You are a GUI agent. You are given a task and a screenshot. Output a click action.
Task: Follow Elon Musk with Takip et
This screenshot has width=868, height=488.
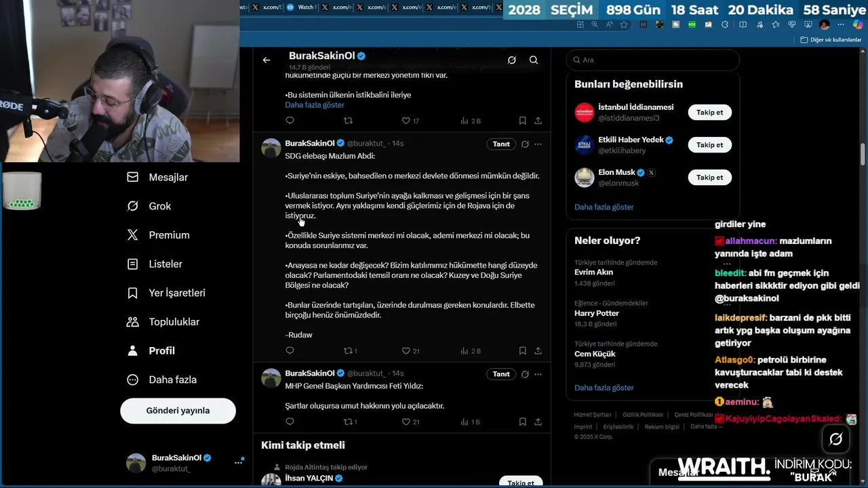coord(709,178)
